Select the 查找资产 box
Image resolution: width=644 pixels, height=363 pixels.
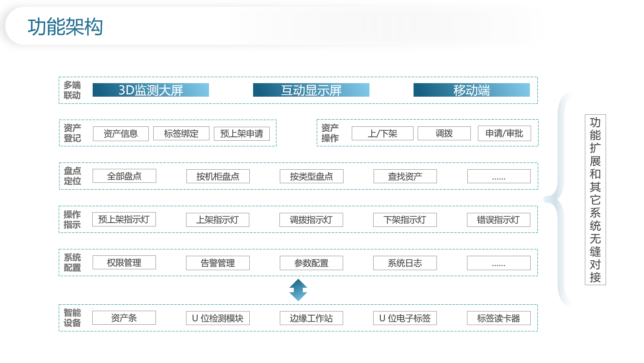(405, 176)
